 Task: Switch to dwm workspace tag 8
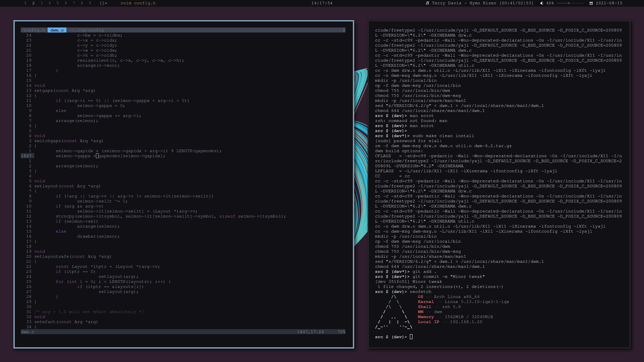82,3
